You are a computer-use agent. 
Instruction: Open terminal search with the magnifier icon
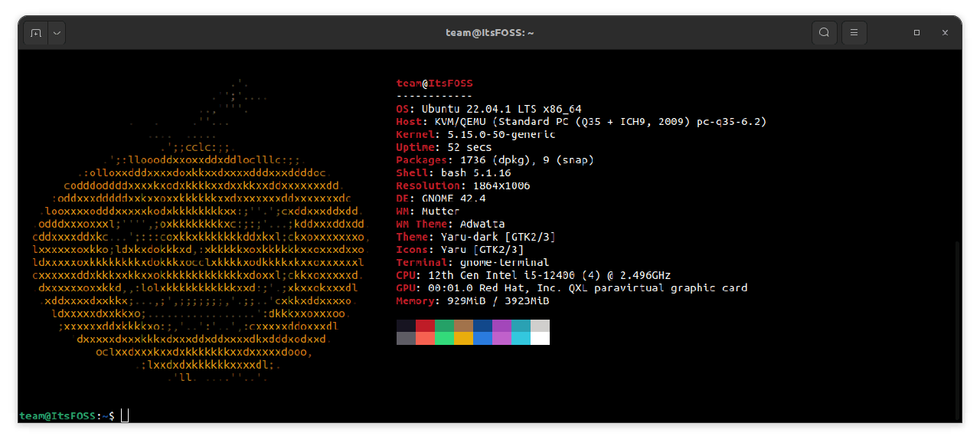click(x=824, y=32)
